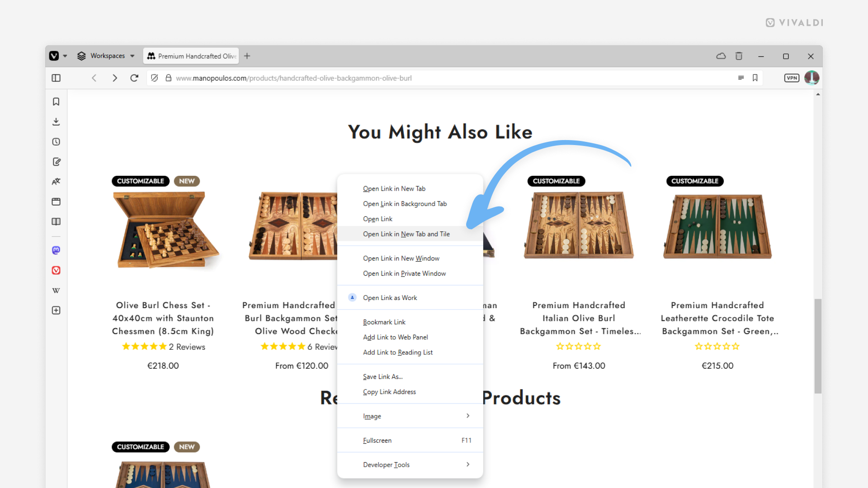Choose Open Link in New Tab and Tile
This screenshot has width=868, height=488.
pyautogui.click(x=410, y=234)
